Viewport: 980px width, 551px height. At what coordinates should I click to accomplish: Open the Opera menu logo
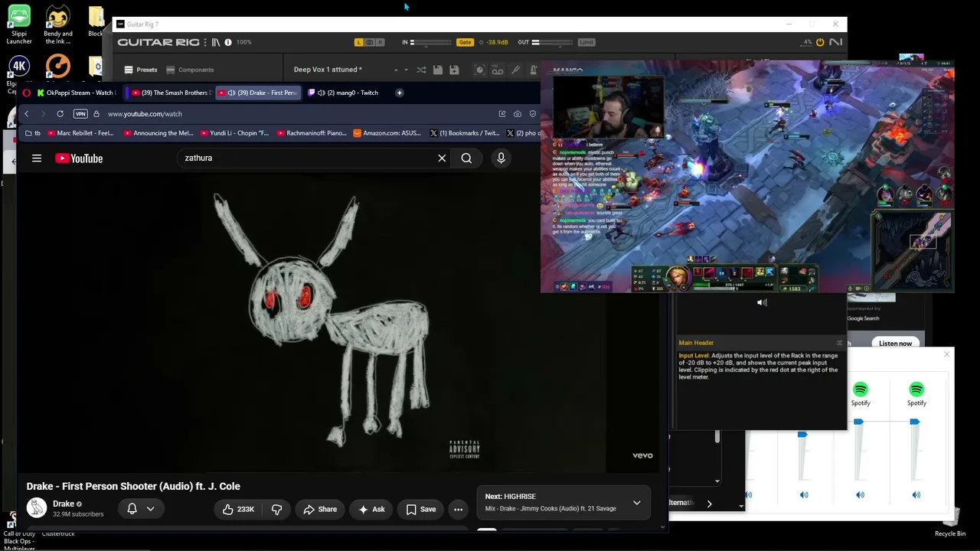[26, 93]
